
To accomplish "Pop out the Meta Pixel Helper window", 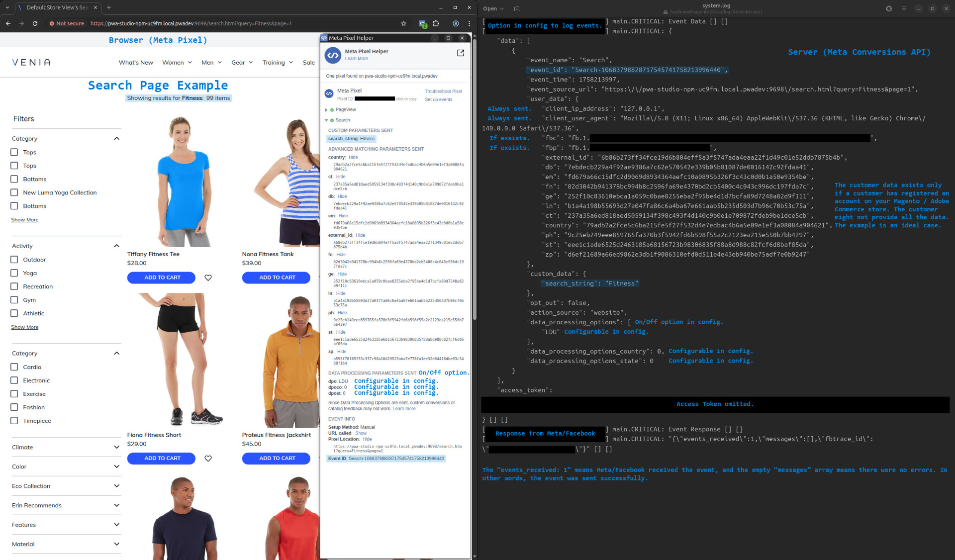I will tap(461, 53).
